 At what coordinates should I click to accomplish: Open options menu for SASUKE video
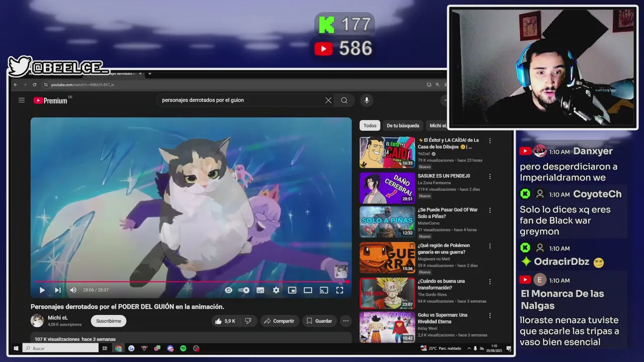click(x=490, y=177)
